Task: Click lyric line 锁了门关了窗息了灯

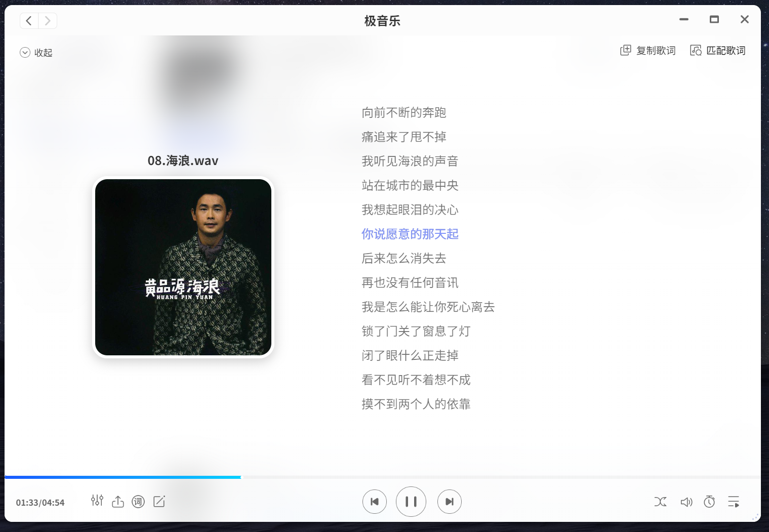Action: pyautogui.click(x=416, y=331)
